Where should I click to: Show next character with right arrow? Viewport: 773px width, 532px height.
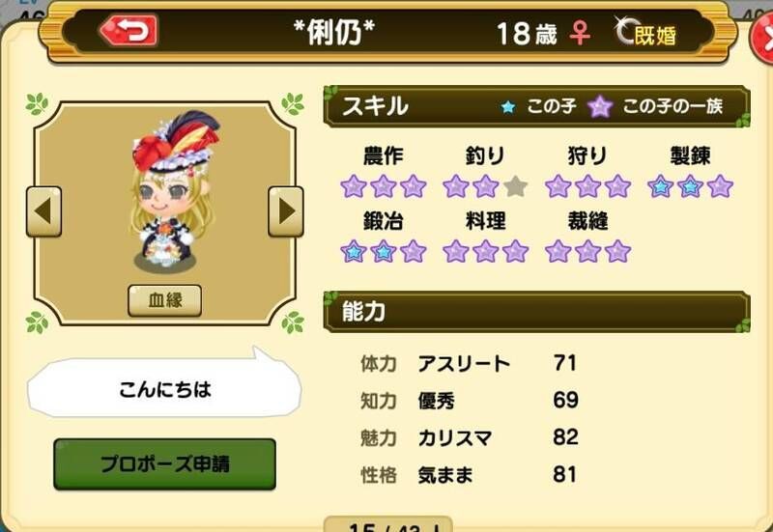click(286, 211)
